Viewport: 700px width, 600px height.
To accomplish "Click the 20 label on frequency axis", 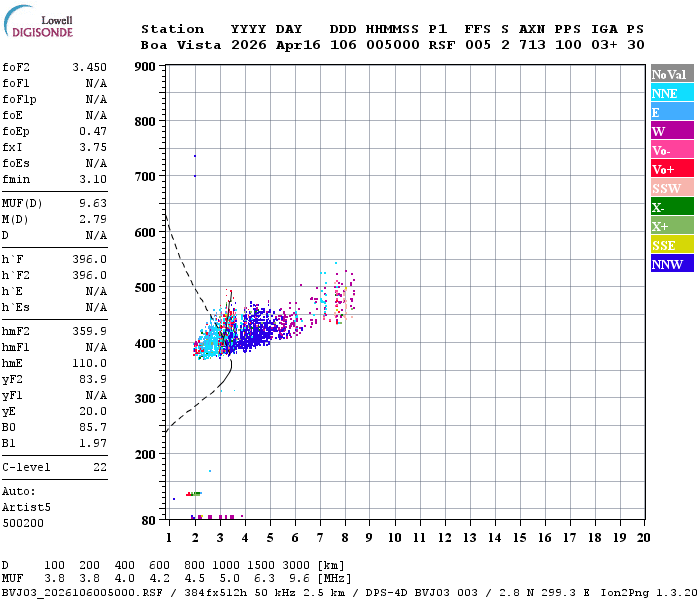I will (x=643, y=538).
